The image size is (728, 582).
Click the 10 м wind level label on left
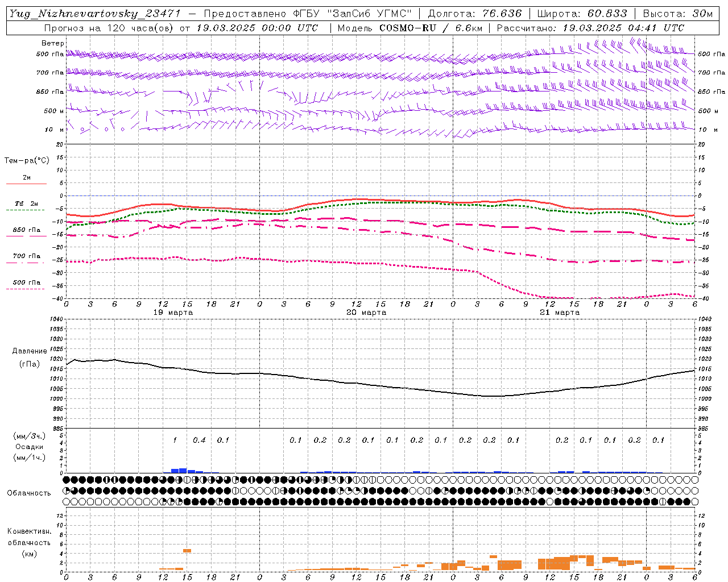(x=55, y=130)
